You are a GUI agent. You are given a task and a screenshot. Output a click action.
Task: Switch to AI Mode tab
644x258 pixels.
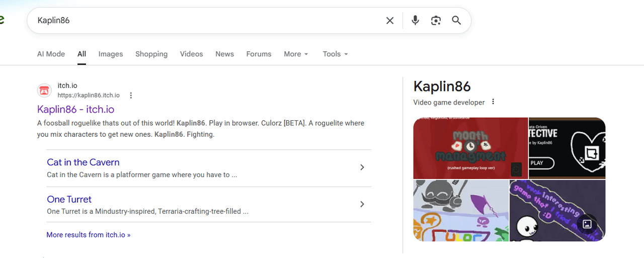tap(51, 54)
